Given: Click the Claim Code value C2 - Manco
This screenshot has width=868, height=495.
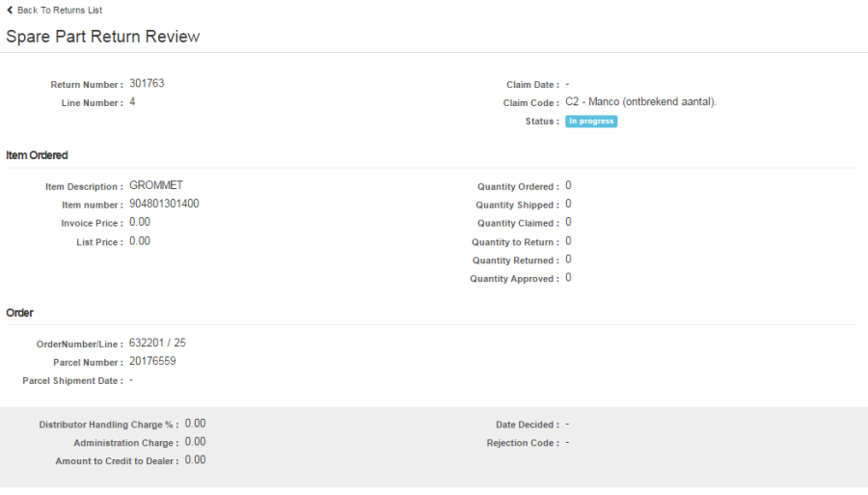Looking at the screenshot, I should 640,102.
